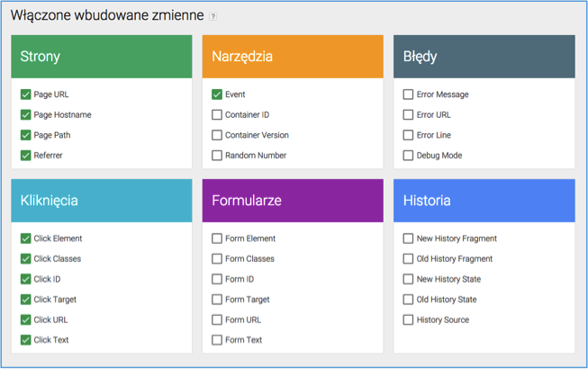Disable the Page Hostname variable
The width and height of the screenshot is (588, 369).
tap(26, 115)
